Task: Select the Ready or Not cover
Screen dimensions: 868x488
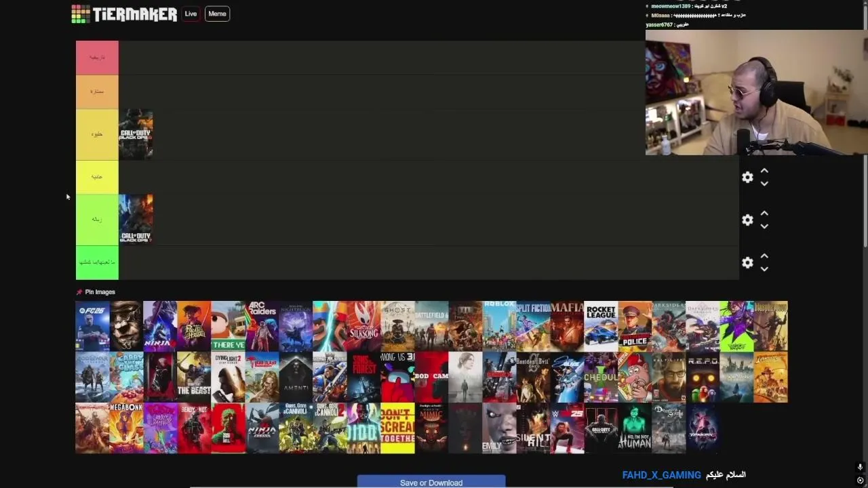Action: point(194,428)
